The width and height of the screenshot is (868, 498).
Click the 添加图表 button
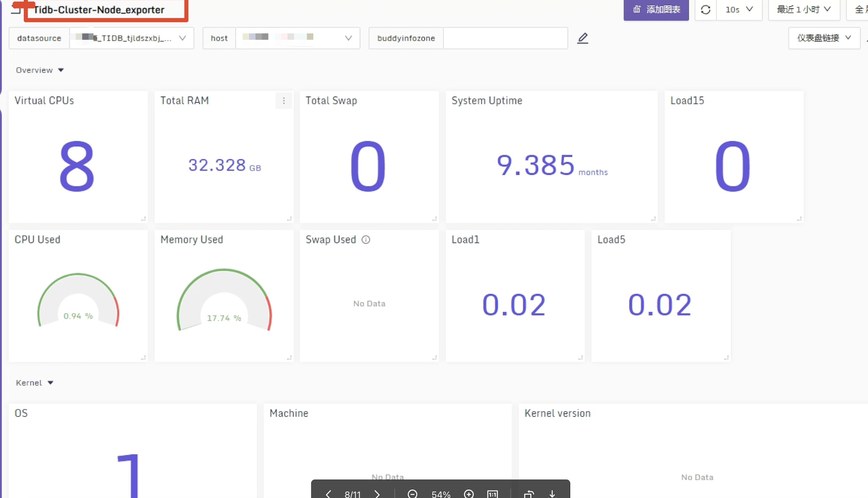click(x=656, y=10)
